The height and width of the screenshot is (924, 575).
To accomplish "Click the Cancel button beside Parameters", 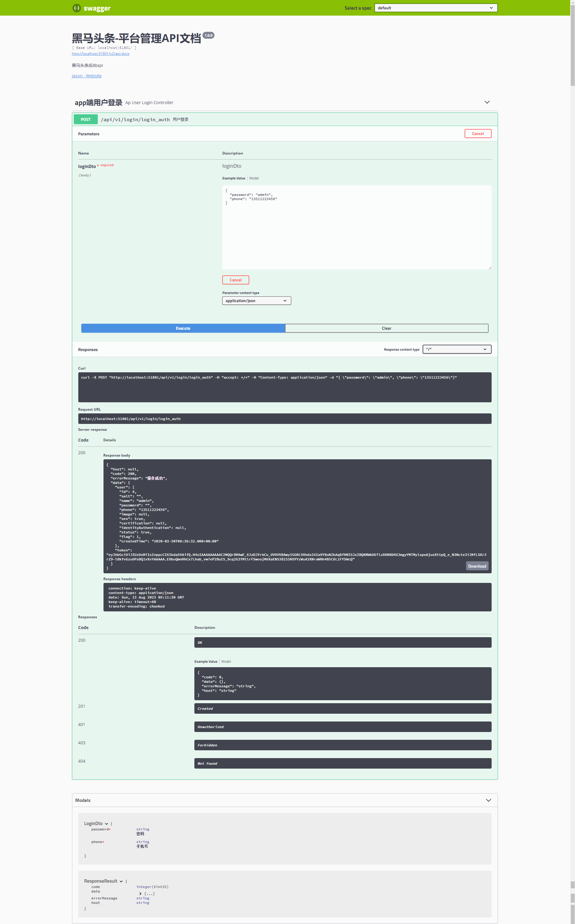I will point(478,134).
